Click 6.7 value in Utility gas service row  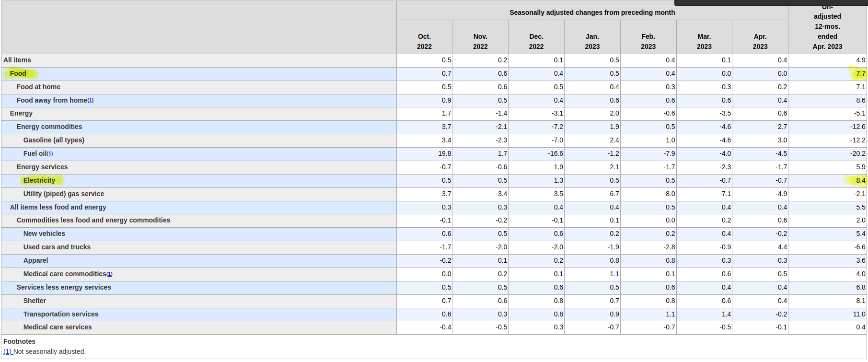614,194
